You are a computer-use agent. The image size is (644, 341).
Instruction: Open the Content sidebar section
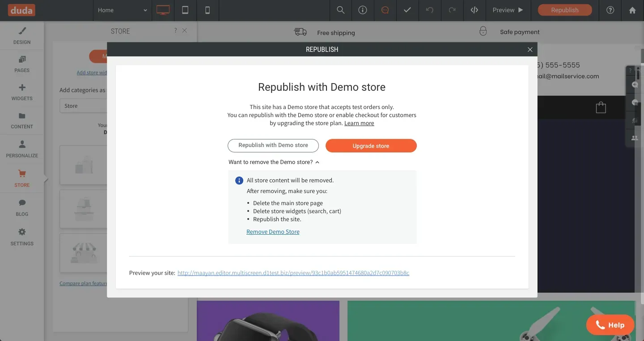click(22, 120)
